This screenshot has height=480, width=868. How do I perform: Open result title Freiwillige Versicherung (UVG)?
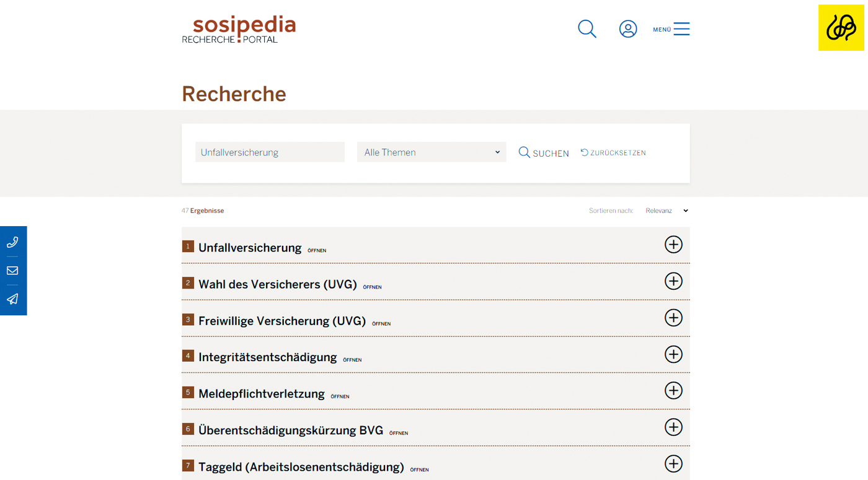[282, 321]
